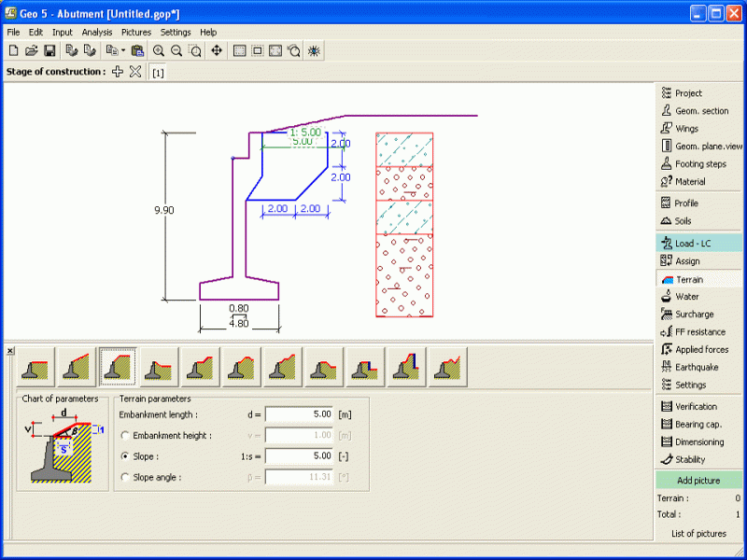The height and width of the screenshot is (560, 747).
Task: Click the Save file toolbar icon
Action: (x=49, y=50)
